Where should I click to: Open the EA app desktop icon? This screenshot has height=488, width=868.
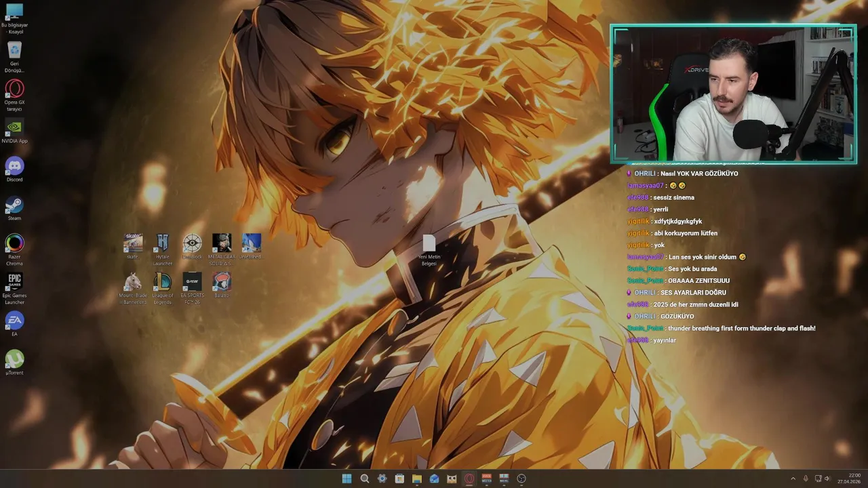pos(14,325)
